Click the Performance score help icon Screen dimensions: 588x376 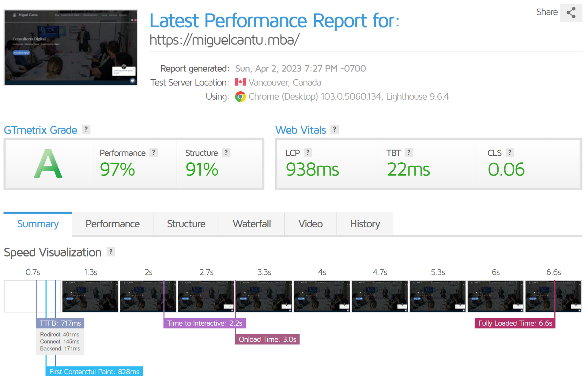(x=154, y=152)
